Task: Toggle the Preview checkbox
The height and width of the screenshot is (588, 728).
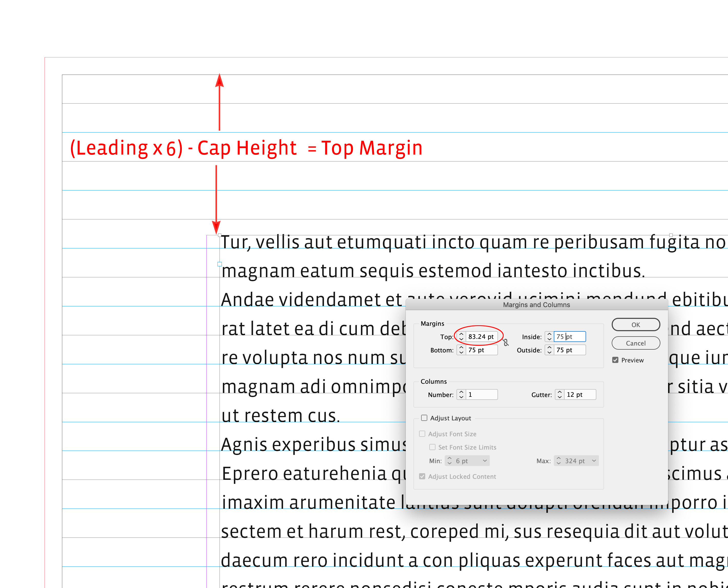Action: click(x=615, y=360)
